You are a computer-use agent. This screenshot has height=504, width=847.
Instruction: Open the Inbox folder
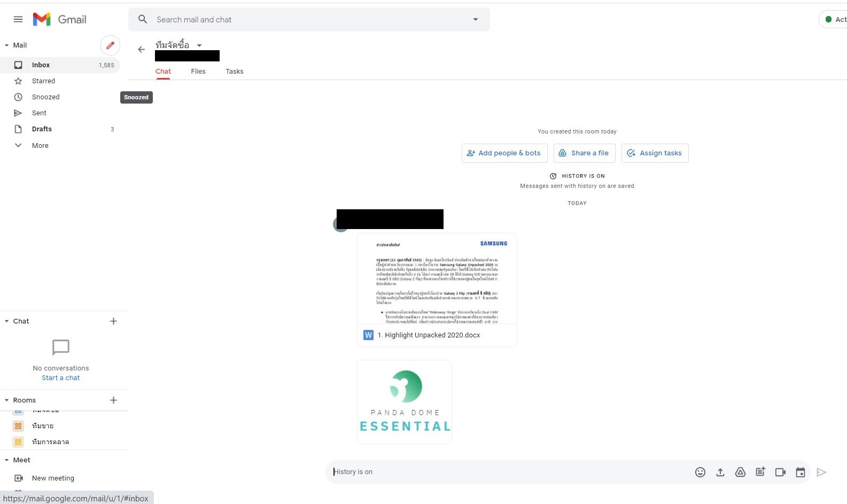pyautogui.click(x=60, y=65)
